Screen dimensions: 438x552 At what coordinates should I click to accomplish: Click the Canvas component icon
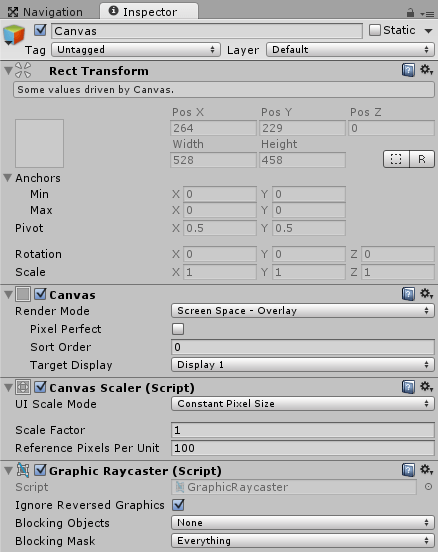pyautogui.click(x=23, y=294)
